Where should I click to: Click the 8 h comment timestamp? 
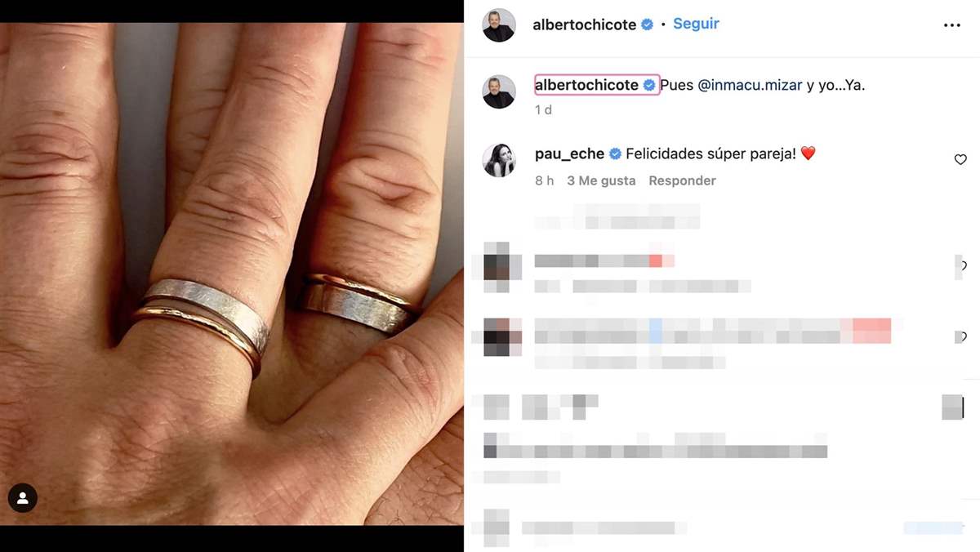[x=544, y=180]
